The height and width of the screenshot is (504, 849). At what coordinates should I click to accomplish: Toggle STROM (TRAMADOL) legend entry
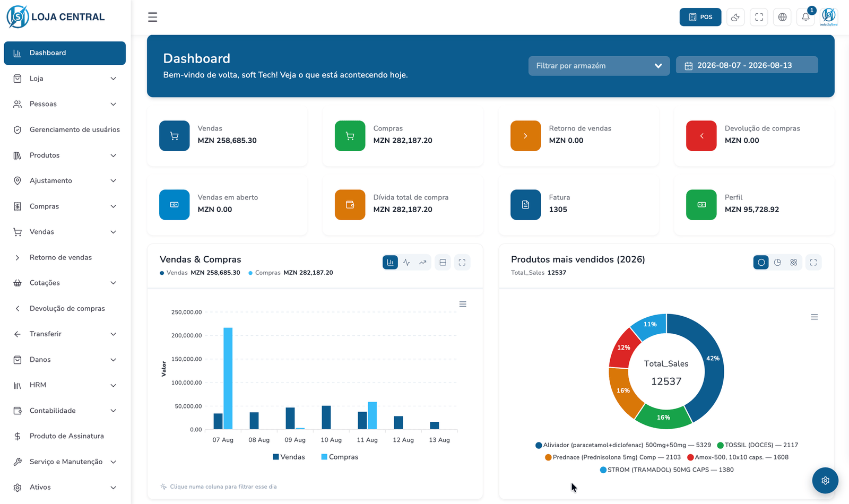tap(667, 470)
